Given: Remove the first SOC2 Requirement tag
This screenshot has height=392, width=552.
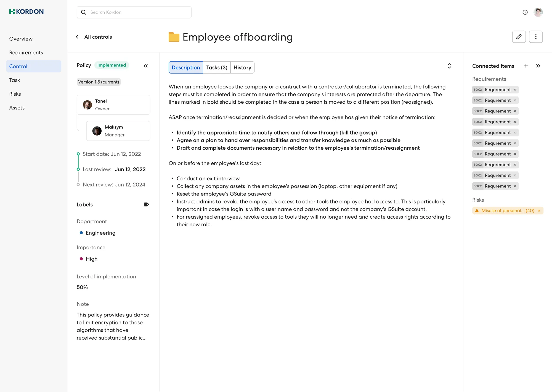Looking at the screenshot, I should [515, 90].
